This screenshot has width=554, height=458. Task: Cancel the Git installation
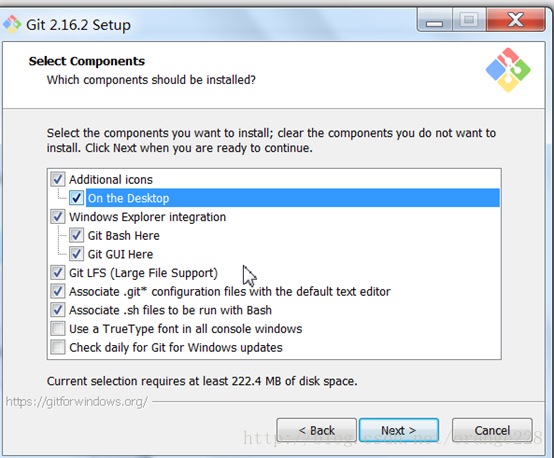click(x=492, y=430)
